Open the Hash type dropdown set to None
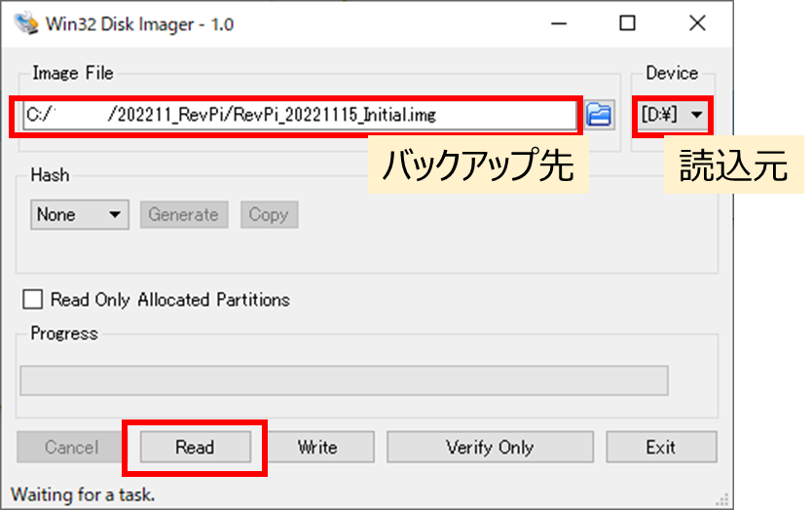 (80, 215)
